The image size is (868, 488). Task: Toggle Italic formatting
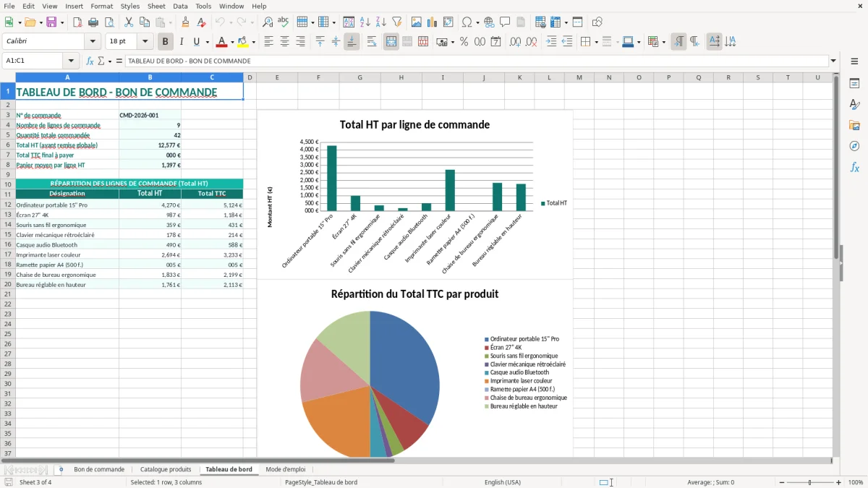181,42
